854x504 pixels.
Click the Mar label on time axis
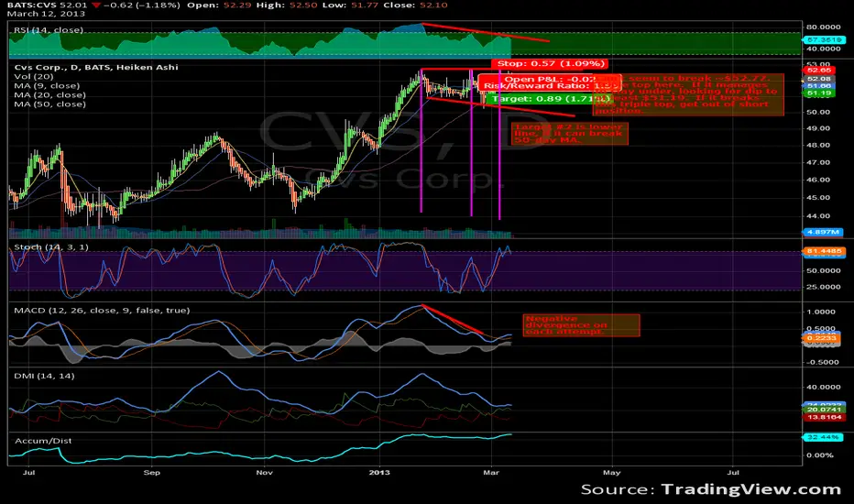[x=491, y=473]
